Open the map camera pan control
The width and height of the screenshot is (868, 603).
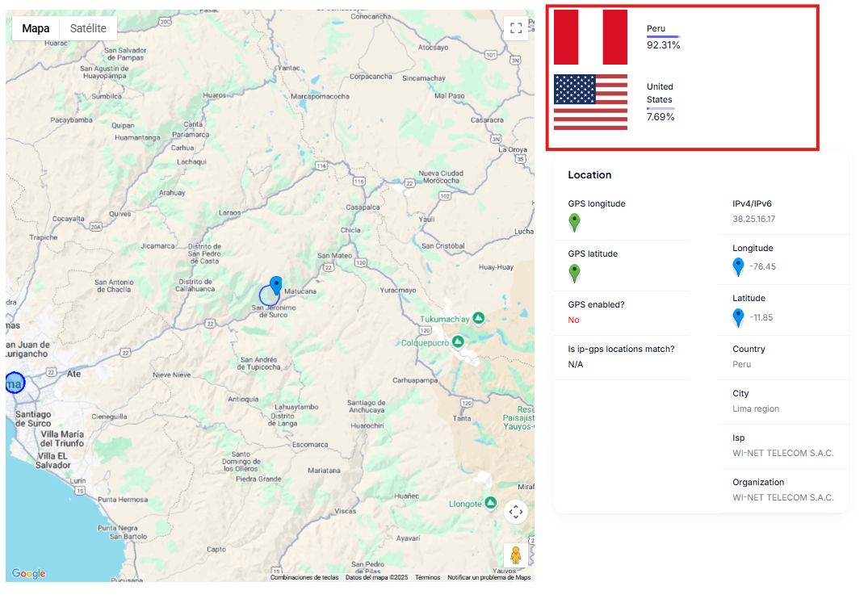point(516,512)
